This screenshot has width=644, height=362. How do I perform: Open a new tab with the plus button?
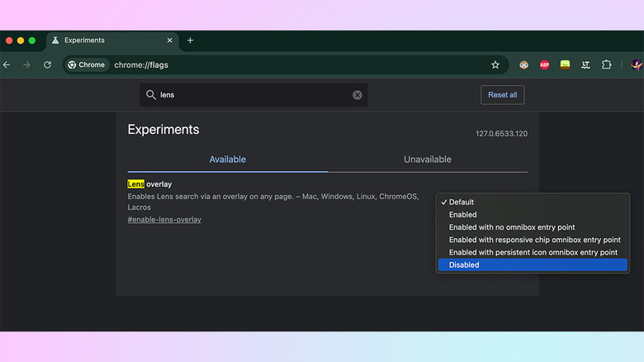(x=190, y=40)
